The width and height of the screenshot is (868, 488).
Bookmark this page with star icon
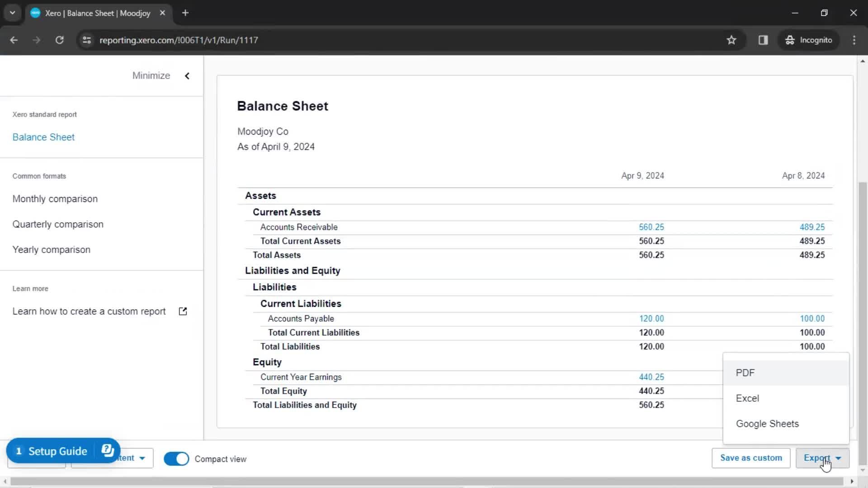click(x=731, y=40)
